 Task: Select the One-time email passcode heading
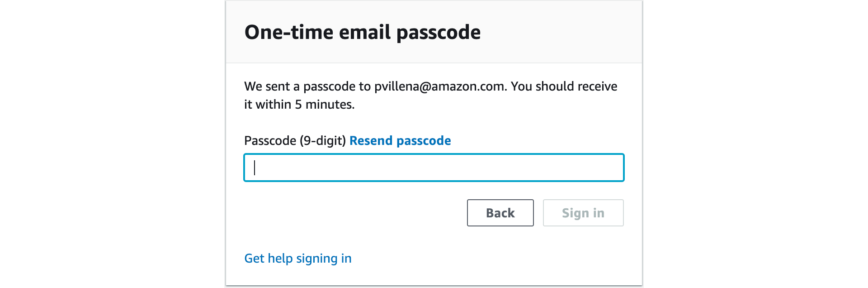[363, 32]
